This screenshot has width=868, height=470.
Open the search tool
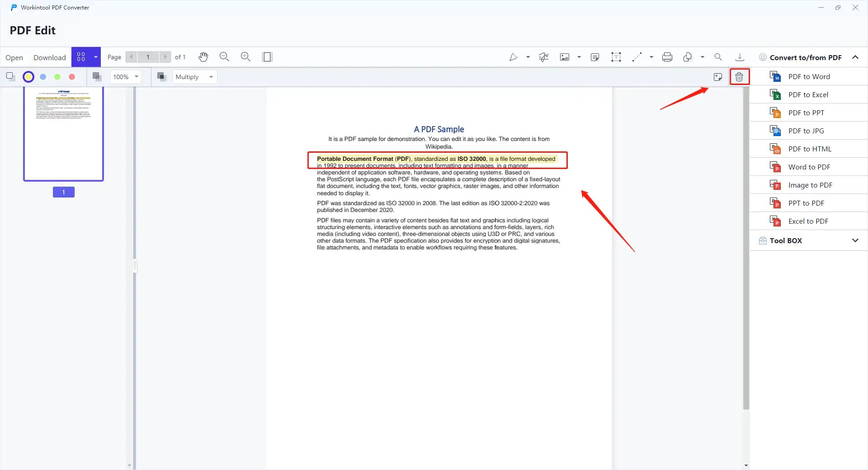click(x=718, y=57)
